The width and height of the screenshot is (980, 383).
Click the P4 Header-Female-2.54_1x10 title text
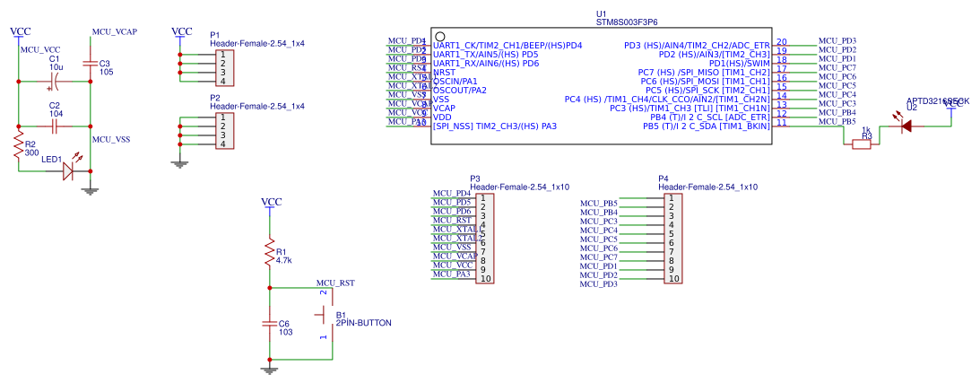(x=708, y=187)
